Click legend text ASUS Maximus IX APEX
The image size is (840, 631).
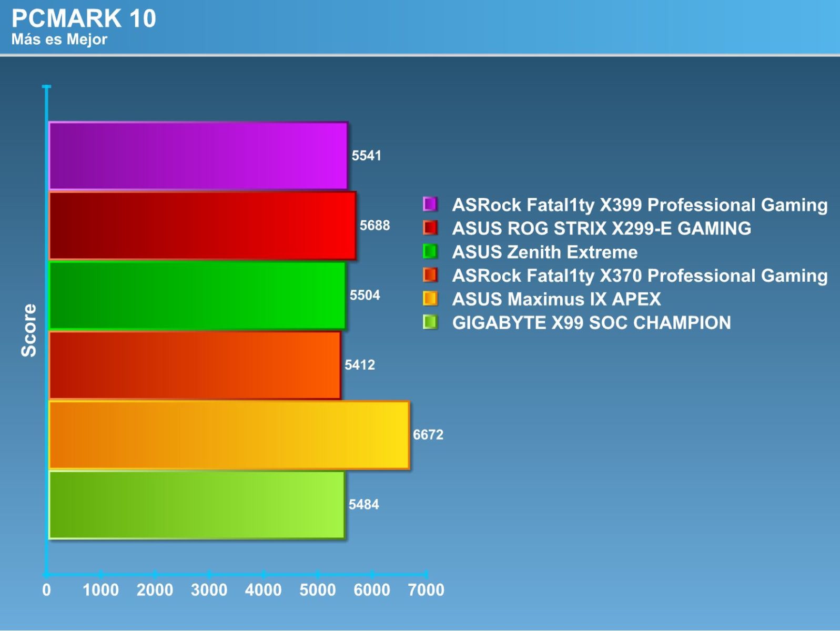click(556, 299)
